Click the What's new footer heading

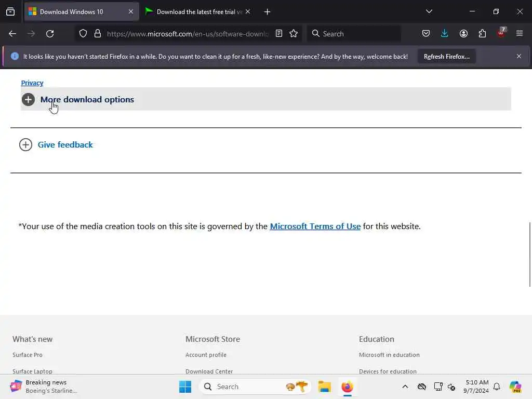point(33,339)
